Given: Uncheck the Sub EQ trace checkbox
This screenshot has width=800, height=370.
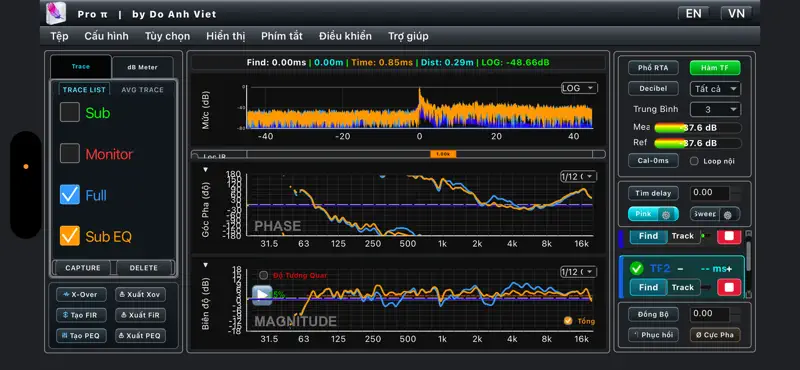Looking at the screenshot, I should 70,236.
